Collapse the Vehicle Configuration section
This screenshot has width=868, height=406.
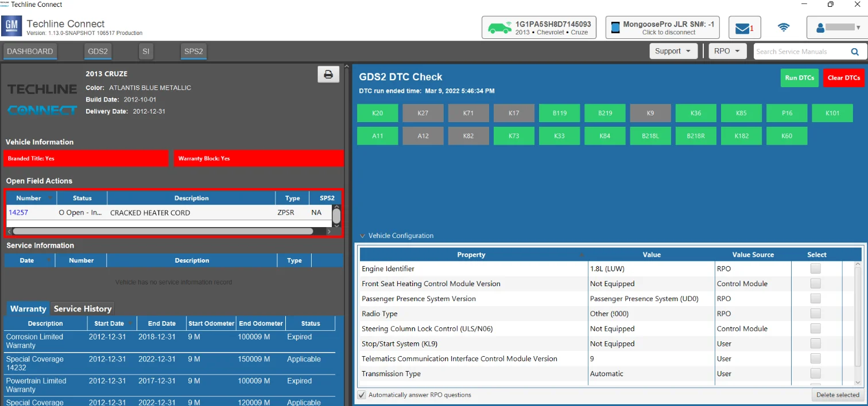coord(362,236)
